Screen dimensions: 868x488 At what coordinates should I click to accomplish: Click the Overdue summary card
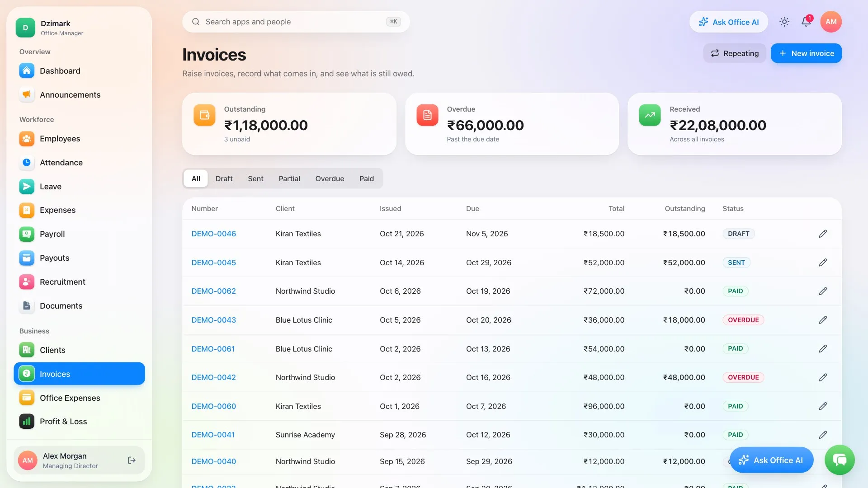click(x=512, y=124)
